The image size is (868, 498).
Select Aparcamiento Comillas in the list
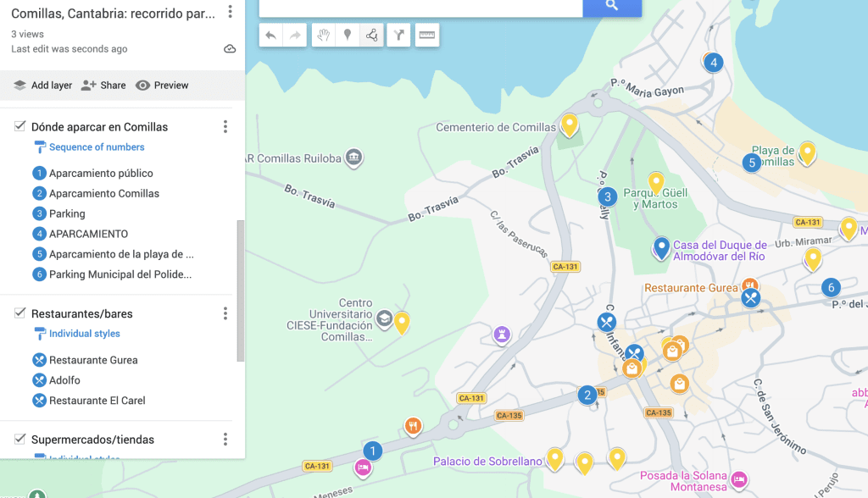[x=103, y=193]
